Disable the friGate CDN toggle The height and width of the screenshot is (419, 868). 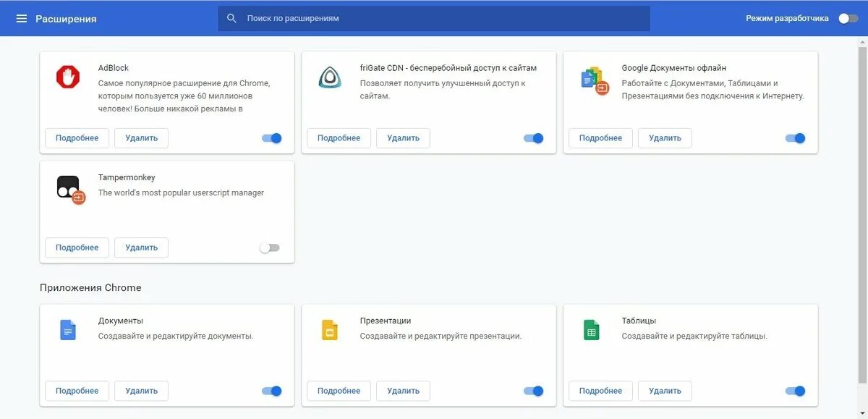[533, 138]
